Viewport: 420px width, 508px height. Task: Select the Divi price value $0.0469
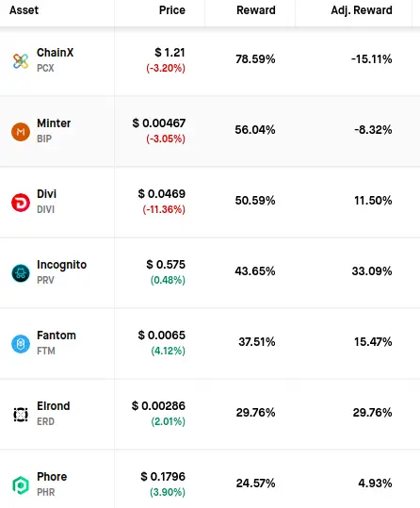162,194
